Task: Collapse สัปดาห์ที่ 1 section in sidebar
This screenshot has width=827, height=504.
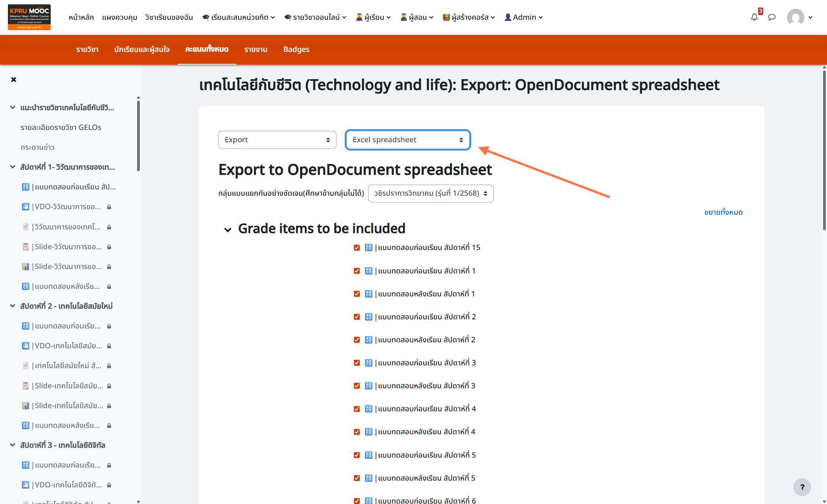Action: (13, 167)
